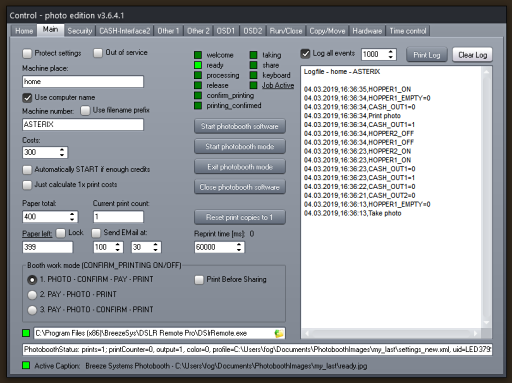
Task: Click the Current print count field
Action: click(118, 217)
